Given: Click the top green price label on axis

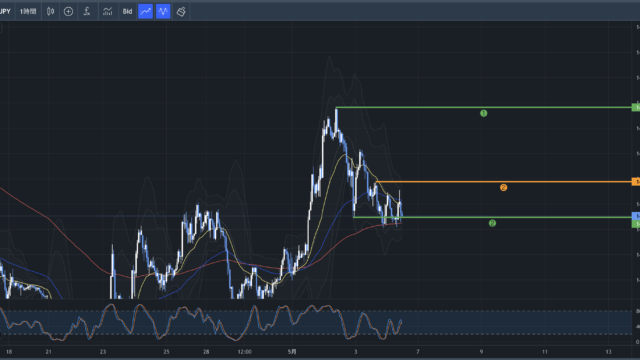Looking at the screenshot, I should (636, 107).
